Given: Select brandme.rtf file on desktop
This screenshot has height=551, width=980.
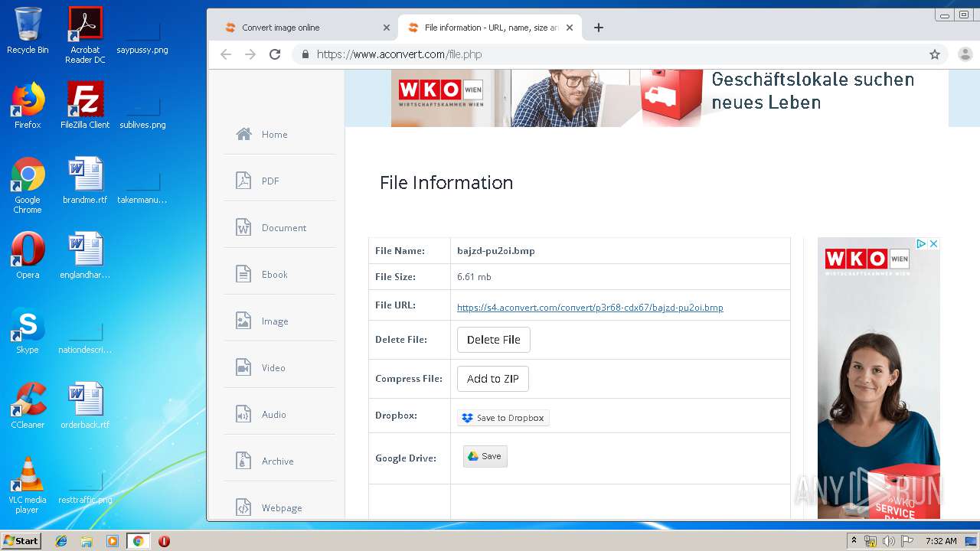Looking at the screenshot, I should 85,181.
